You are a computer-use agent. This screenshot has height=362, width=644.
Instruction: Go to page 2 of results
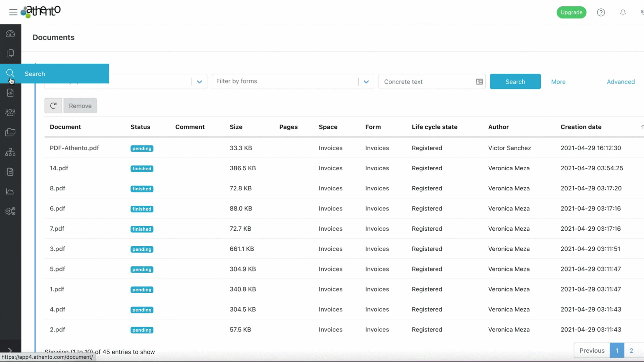[x=631, y=351]
